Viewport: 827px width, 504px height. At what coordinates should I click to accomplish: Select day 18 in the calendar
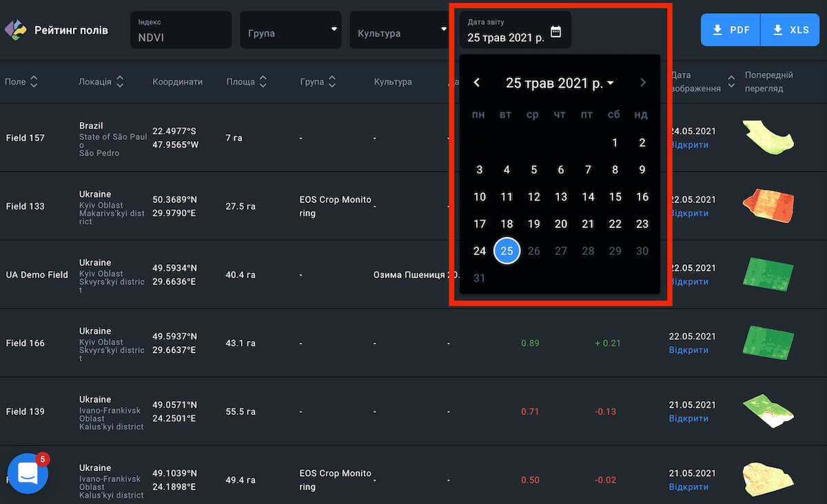click(x=507, y=224)
